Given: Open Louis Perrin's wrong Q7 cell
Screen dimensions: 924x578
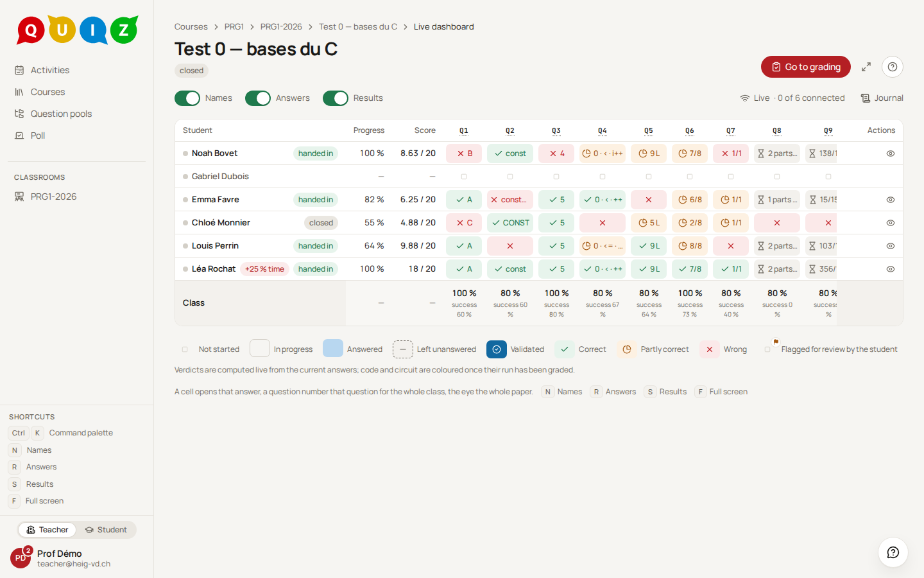Looking at the screenshot, I should [x=731, y=246].
